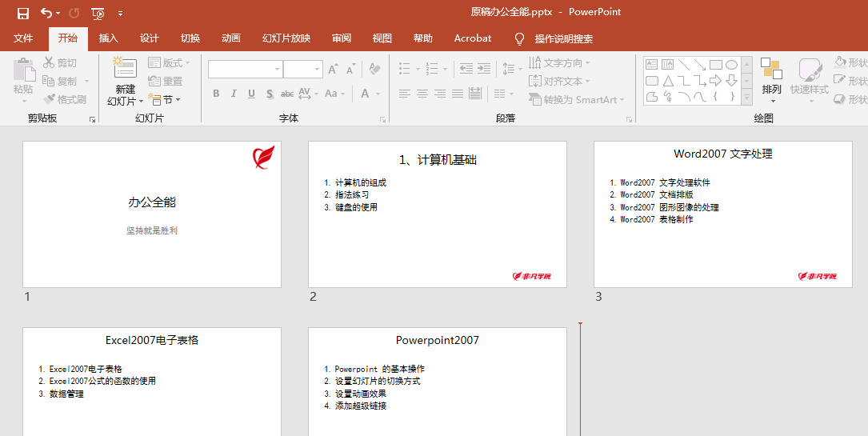This screenshot has height=436, width=868.
Task: Pick the text box shape in the gallery
Action: click(651, 64)
